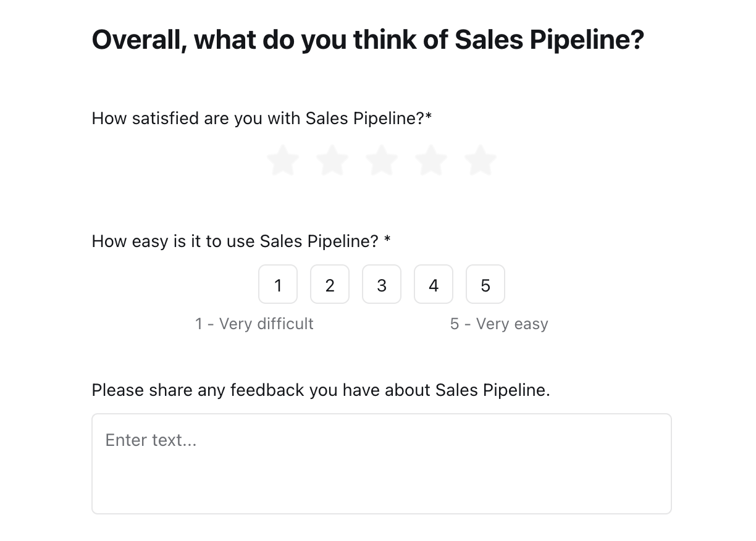Click the "1 - Very difficult" label
This screenshot has width=756, height=541.
click(x=254, y=324)
